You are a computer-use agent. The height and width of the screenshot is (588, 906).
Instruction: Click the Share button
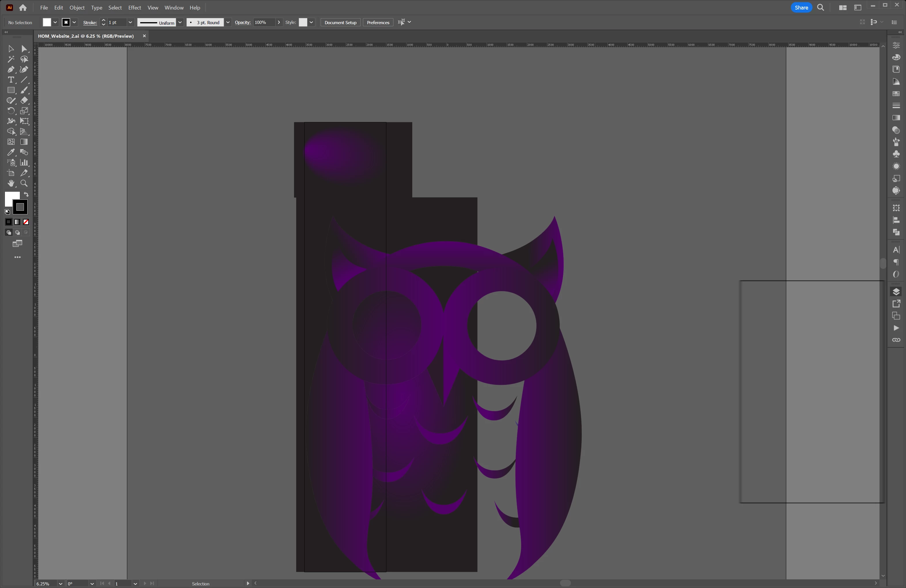(x=801, y=7)
